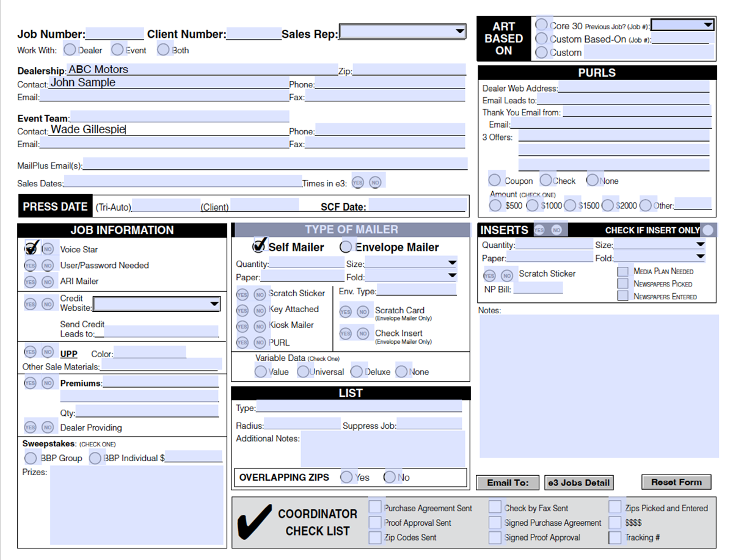Open mailer Fold dropdown
733x560 pixels.
click(x=410, y=276)
